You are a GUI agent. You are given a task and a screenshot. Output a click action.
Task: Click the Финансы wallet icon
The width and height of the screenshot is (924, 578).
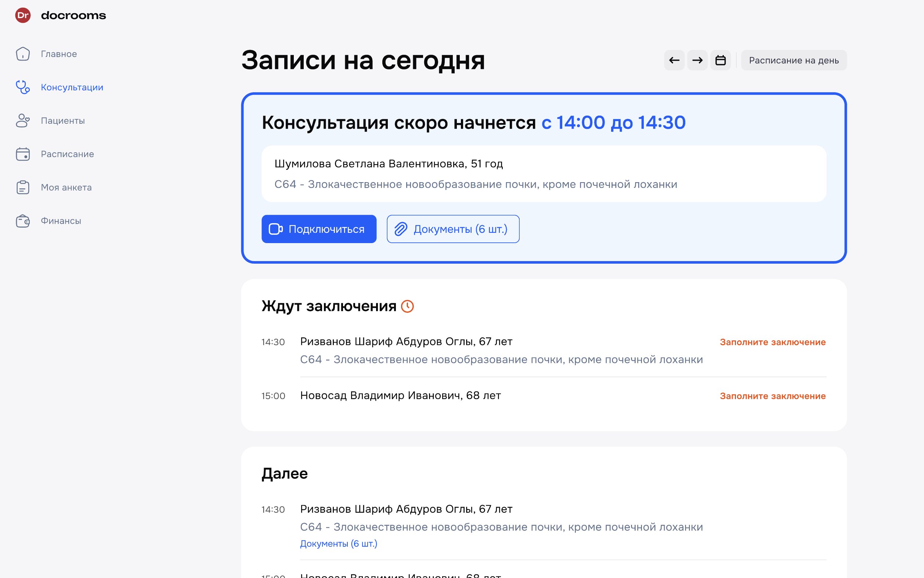[x=23, y=221]
